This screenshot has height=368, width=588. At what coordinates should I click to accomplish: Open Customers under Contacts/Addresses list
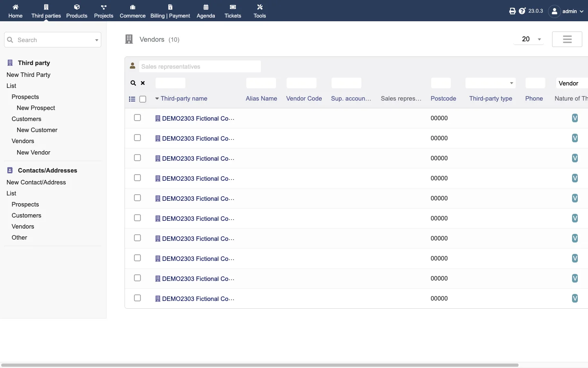[x=27, y=215]
